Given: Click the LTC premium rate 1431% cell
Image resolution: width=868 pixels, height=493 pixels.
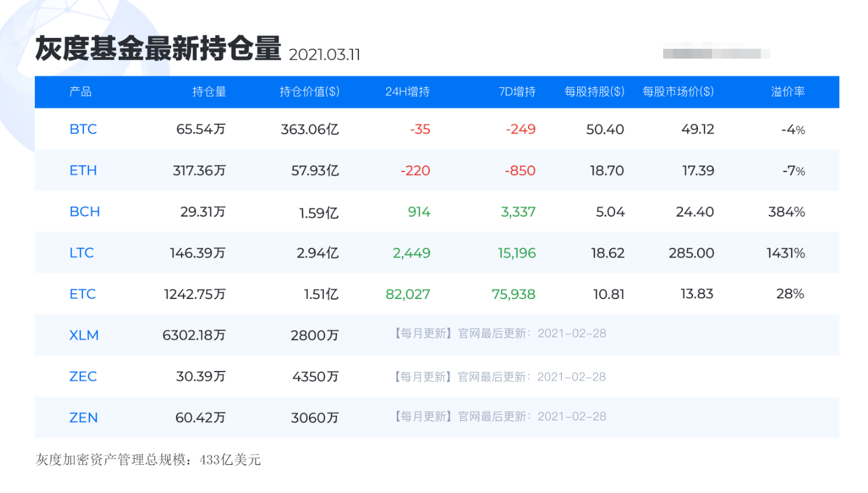Looking at the screenshot, I should (785, 253).
